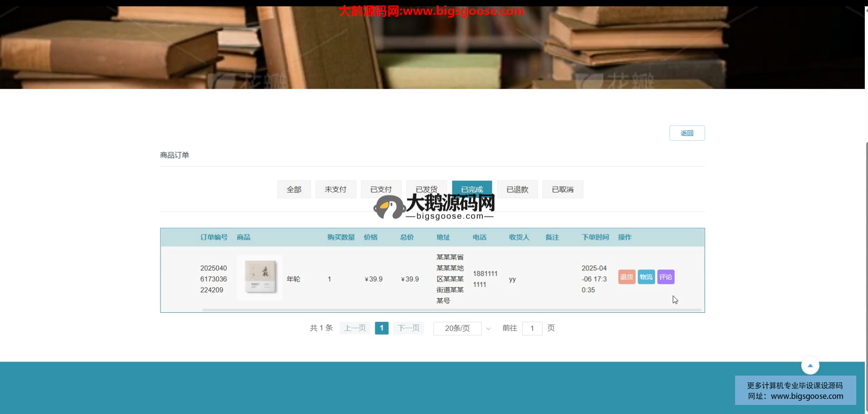This screenshot has height=414, width=868.
Task: Click the 评论 comment button
Action: point(665,277)
